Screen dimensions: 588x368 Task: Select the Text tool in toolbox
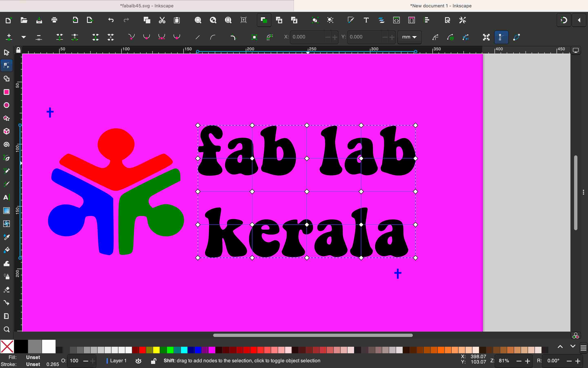pyautogui.click(x=7, y=197)
